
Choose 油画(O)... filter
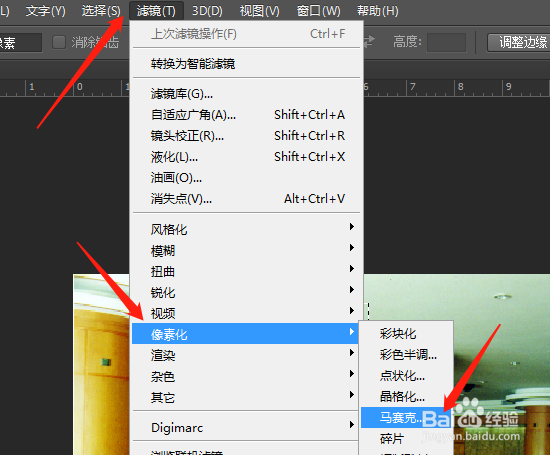(x=246, y=178)
